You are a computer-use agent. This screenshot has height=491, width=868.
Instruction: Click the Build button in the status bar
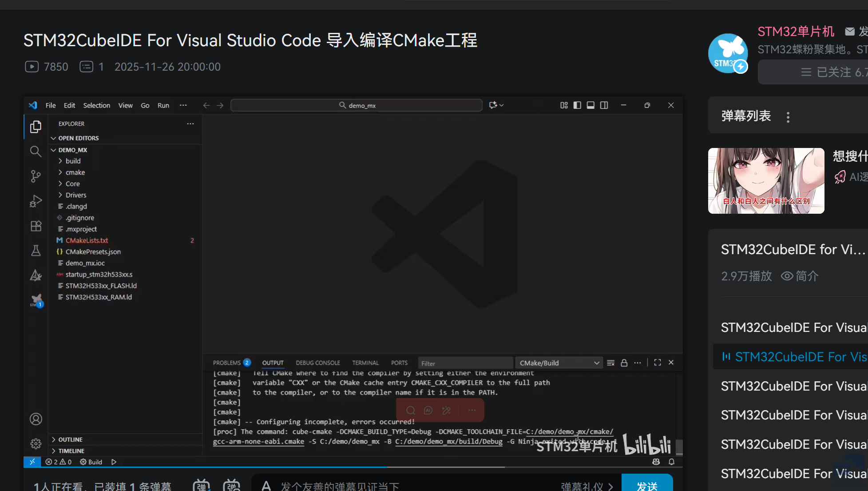(x=91, y=462)
